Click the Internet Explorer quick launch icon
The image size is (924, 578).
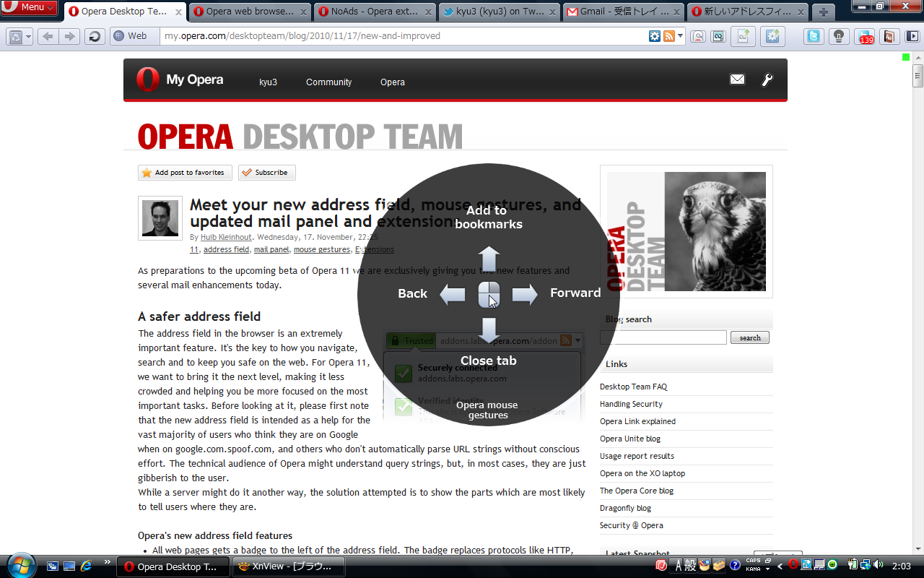click(x=87, y=566)
